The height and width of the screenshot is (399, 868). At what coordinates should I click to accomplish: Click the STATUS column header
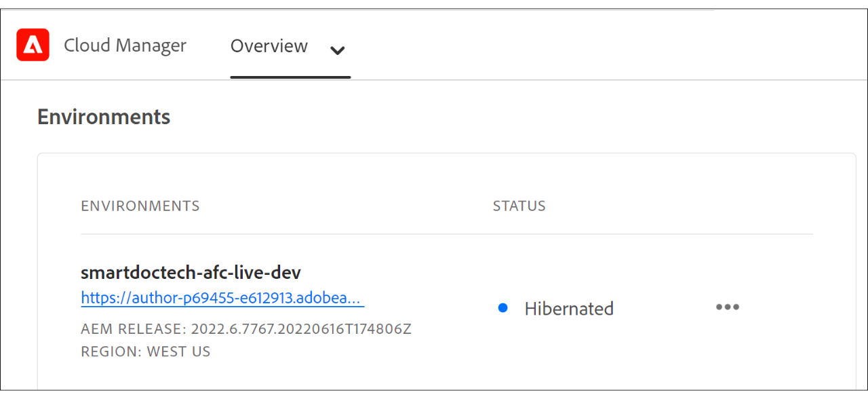pyautogui.click(x=519, y=206)
